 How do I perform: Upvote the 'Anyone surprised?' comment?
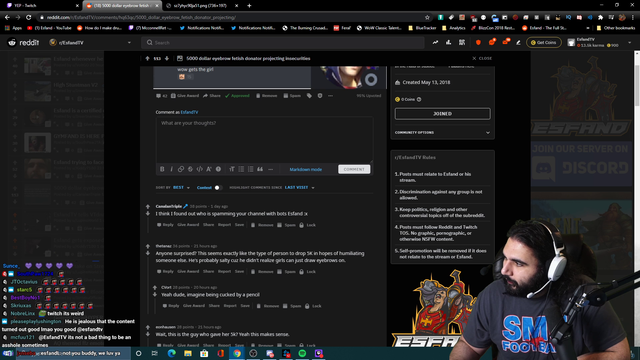(x=148, y=246)
